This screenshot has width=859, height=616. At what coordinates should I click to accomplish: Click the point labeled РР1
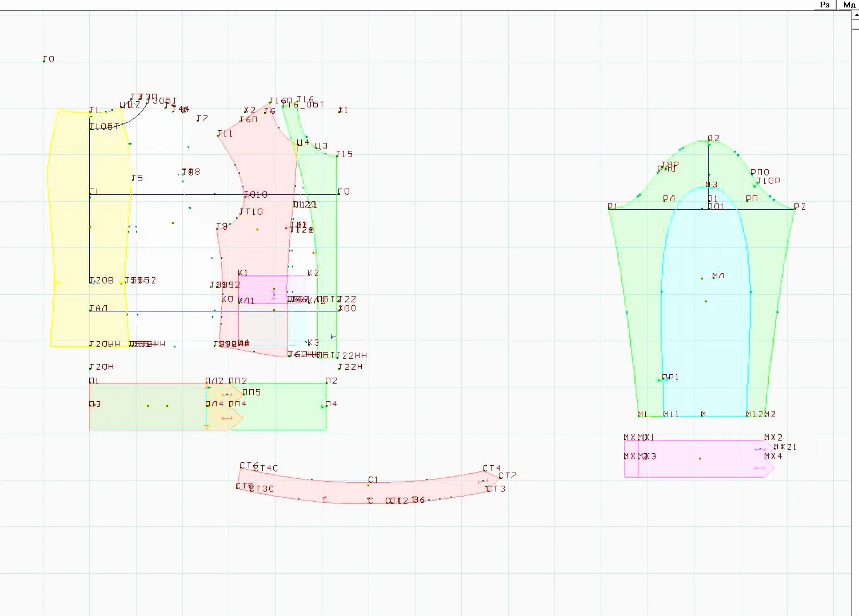click(x=670, y=378)
